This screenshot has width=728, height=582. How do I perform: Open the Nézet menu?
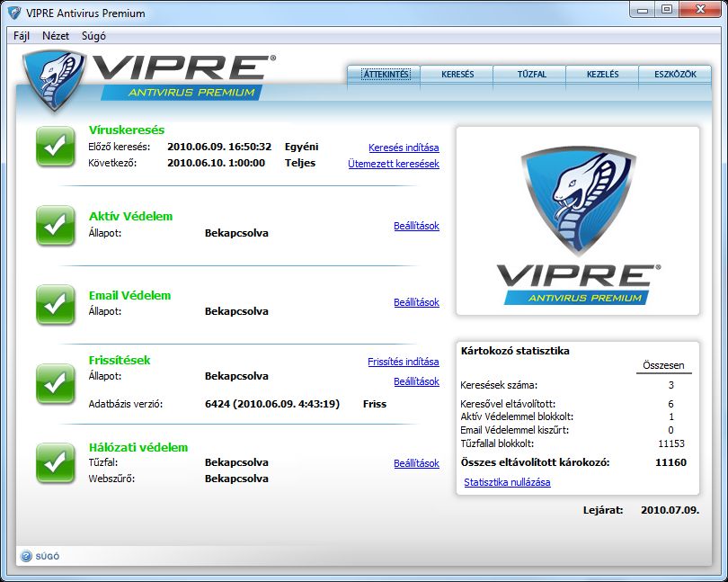click(x=56, y=36)
